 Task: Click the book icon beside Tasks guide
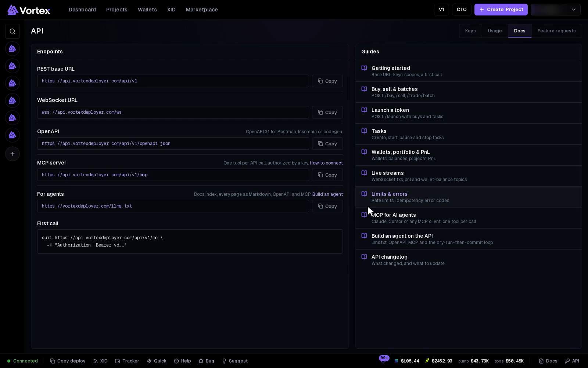point(364,131)
